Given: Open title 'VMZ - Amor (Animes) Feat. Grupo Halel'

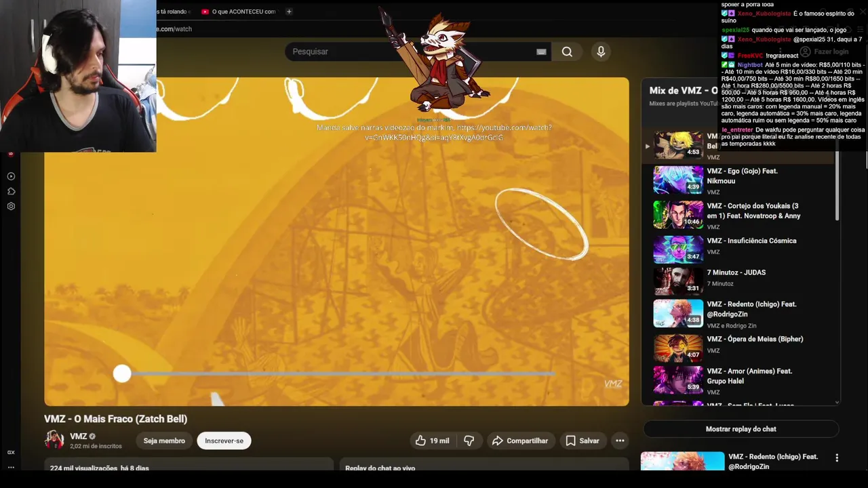Looking at the screenshot, I should click(x=749, y=375).
